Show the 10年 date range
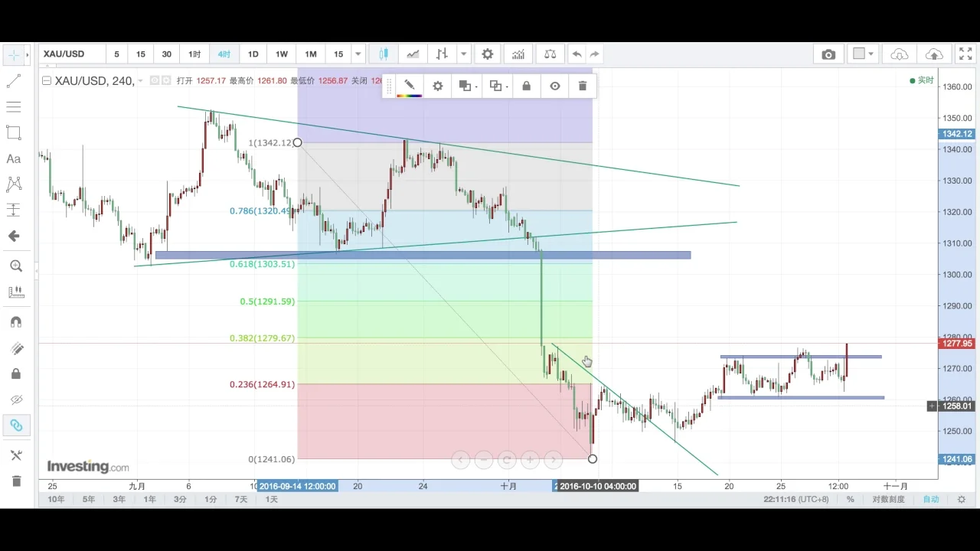This screenshot has width=980, height=551. pos(56,500)
